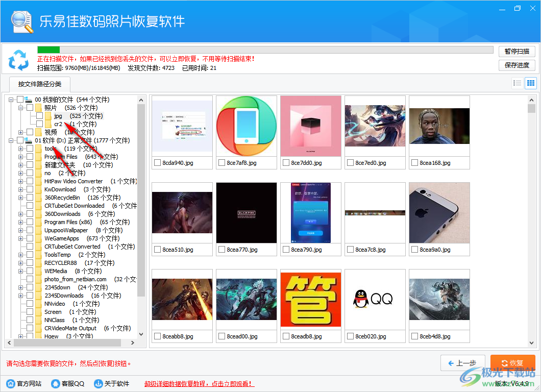Check the box for 8cda940.jpg
The image size is (541, 392).
[157, 163]
